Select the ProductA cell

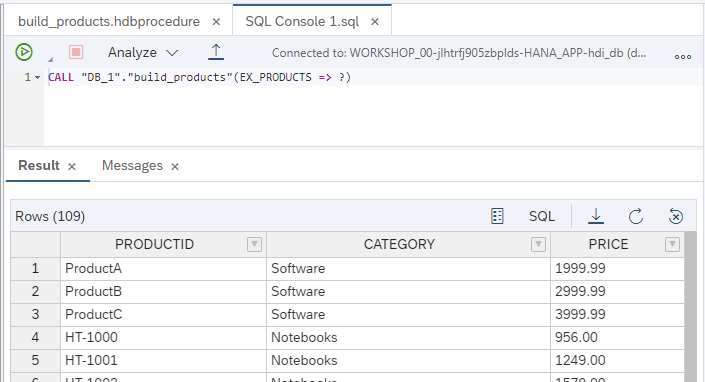click(164, 269)
